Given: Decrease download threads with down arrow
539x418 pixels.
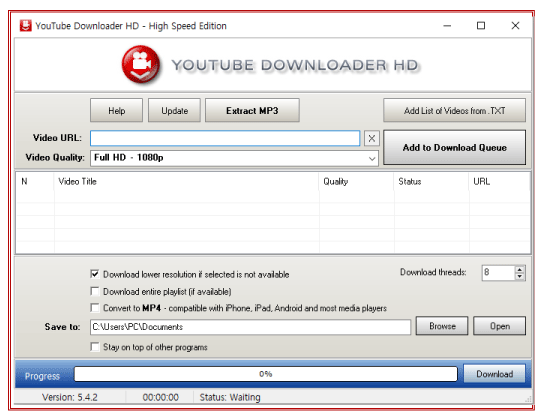Looking at the screenshot, I should coord(520,276).
